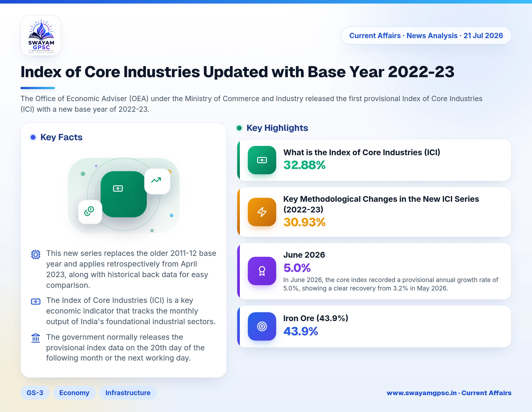Click the 'Iron Ore (43.9%)' card title

(x=316, y=318)
